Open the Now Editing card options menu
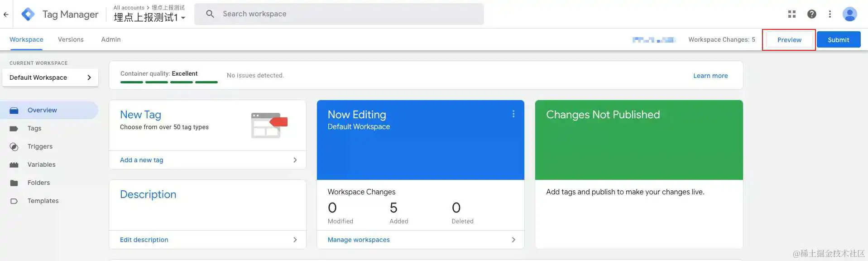Image resolution: width=868 pixels, height=261 pixels. point(513,114)
